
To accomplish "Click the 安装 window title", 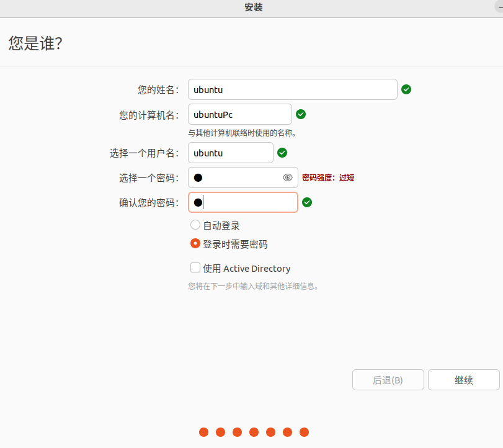I will click(254, 7).
